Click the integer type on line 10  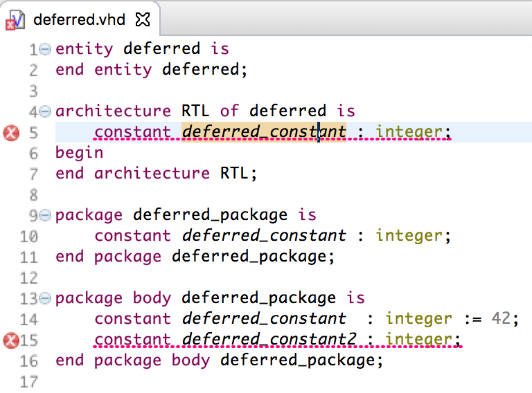point(409,236)
